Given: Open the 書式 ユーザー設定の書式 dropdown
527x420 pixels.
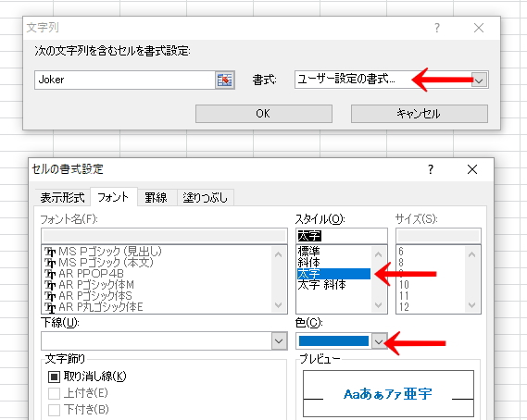Looking at the screenshot, I should click(x=479, y=80).
